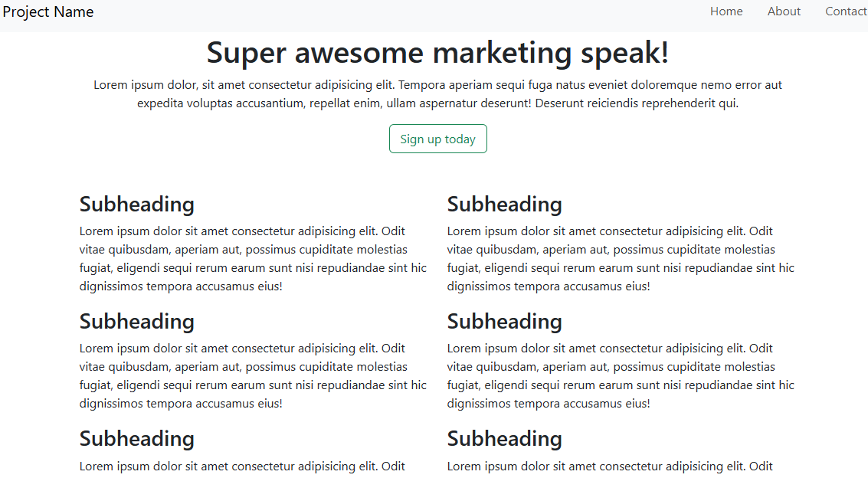Pick the bottom Subheading in the left column
This screenshot has width=868, height=478.
(137, 439)
